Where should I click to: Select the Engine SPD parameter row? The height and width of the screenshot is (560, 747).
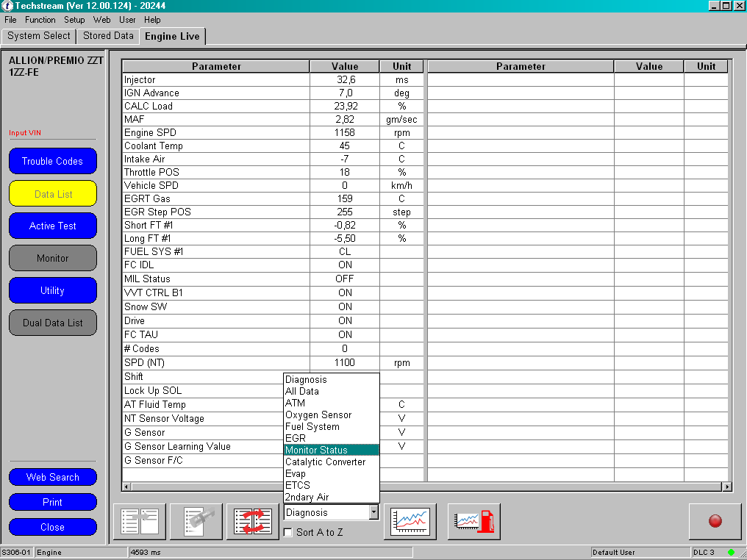215,133
